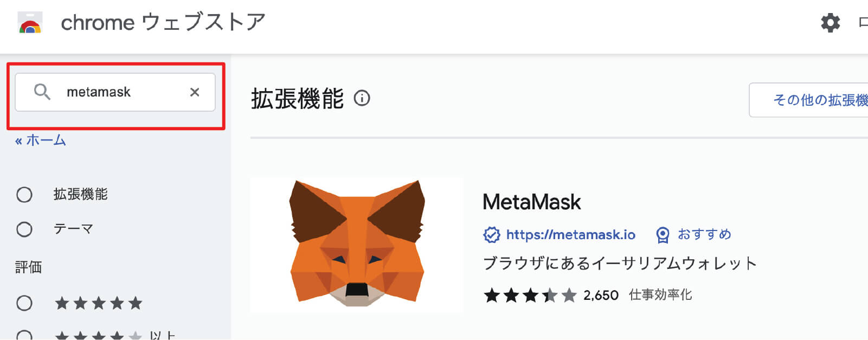The width and height of the screenshot is (868, 340).
Task: Click the Chrome Web Store logo icon
Action: pyautogui.click(x=30, y=24)
